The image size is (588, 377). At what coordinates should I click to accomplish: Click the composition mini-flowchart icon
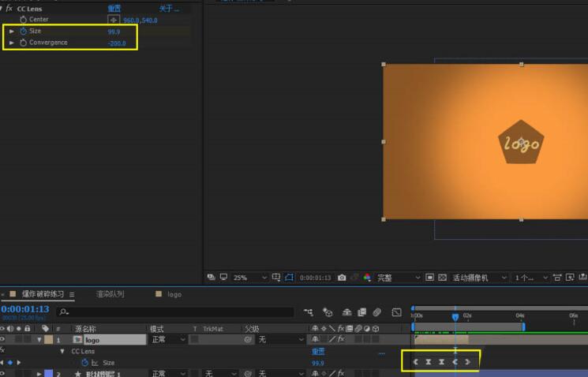(x=309, y=312)
